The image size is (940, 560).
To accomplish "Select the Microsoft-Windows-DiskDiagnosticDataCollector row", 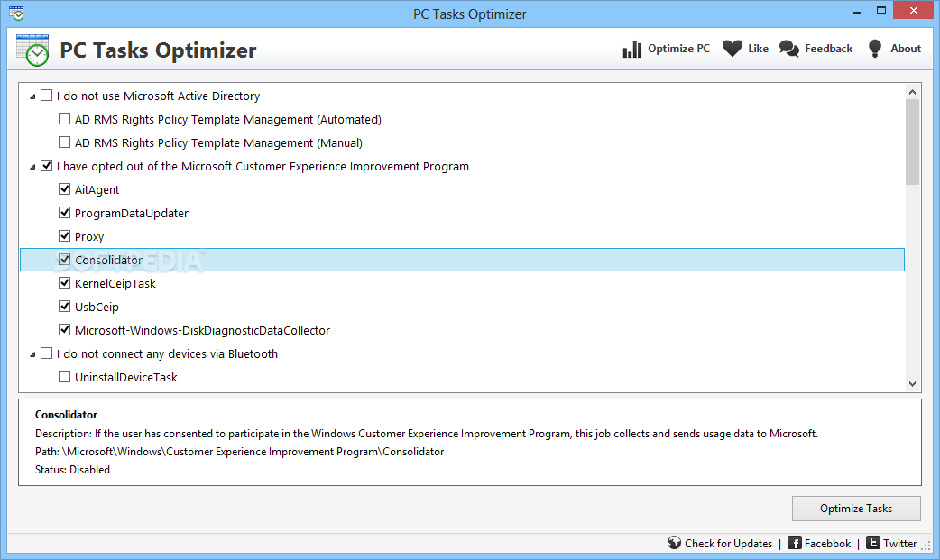I will pyautogui.click(x=202, y=330).
